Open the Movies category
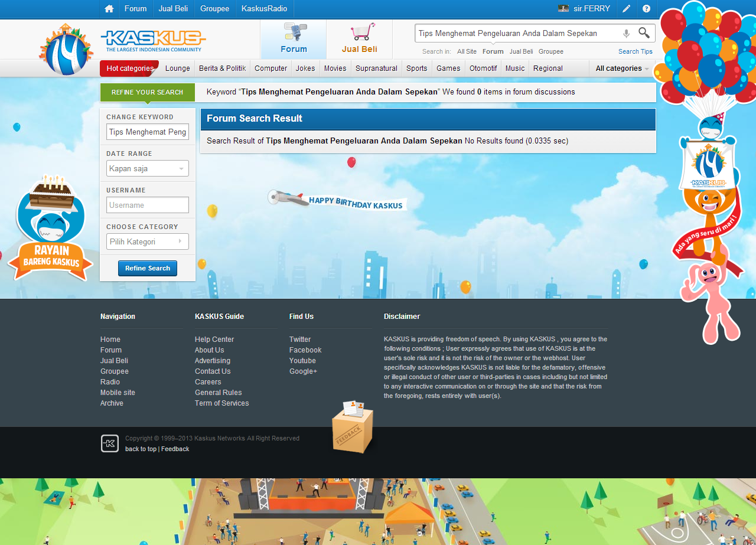The height and width of the screenshot is (545, 756). pos(335,68)
